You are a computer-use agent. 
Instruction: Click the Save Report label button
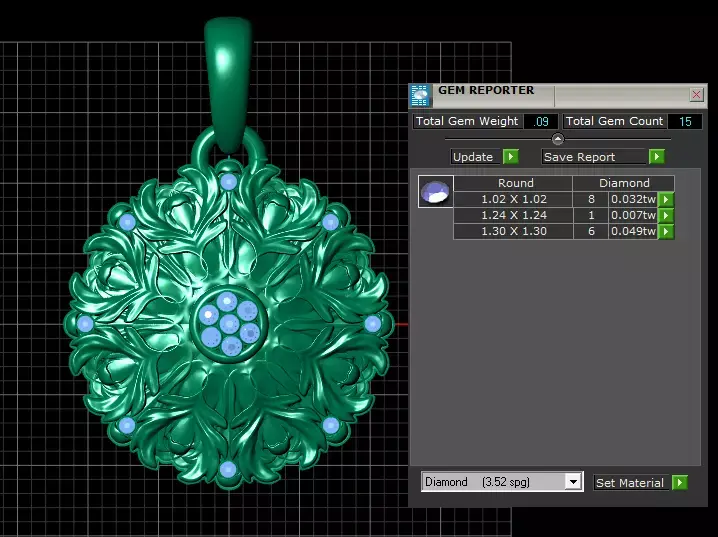click(594, 157)
